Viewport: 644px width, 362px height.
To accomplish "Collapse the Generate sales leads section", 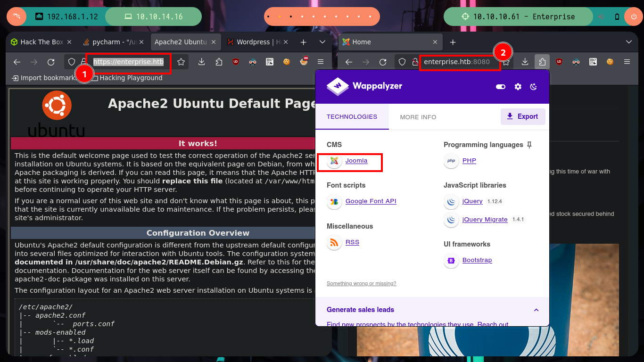I will 536,310.
